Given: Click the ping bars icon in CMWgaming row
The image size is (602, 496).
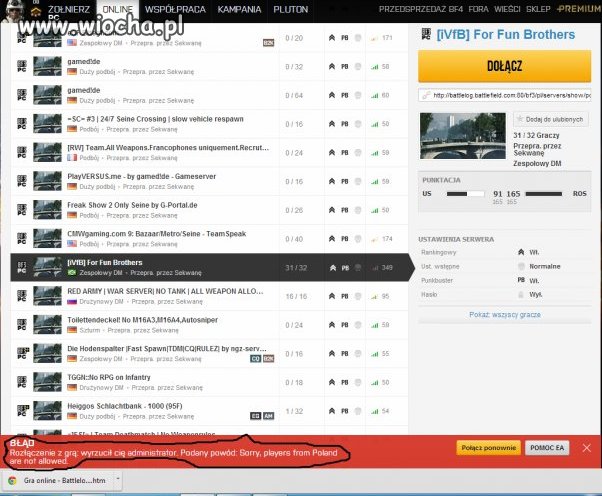Looking at the screenshot, I should [374, 239].
